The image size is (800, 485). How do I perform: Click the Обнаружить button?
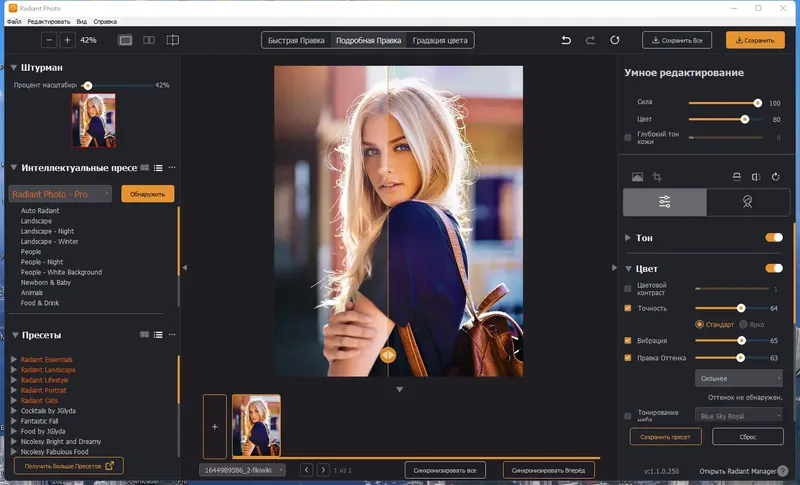[x=147, y=194]
